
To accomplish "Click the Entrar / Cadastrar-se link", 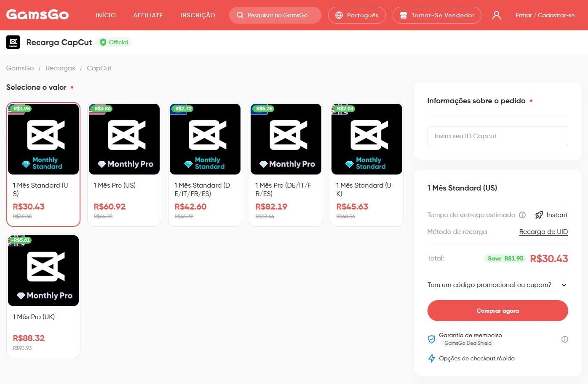I will coord(545,15).
